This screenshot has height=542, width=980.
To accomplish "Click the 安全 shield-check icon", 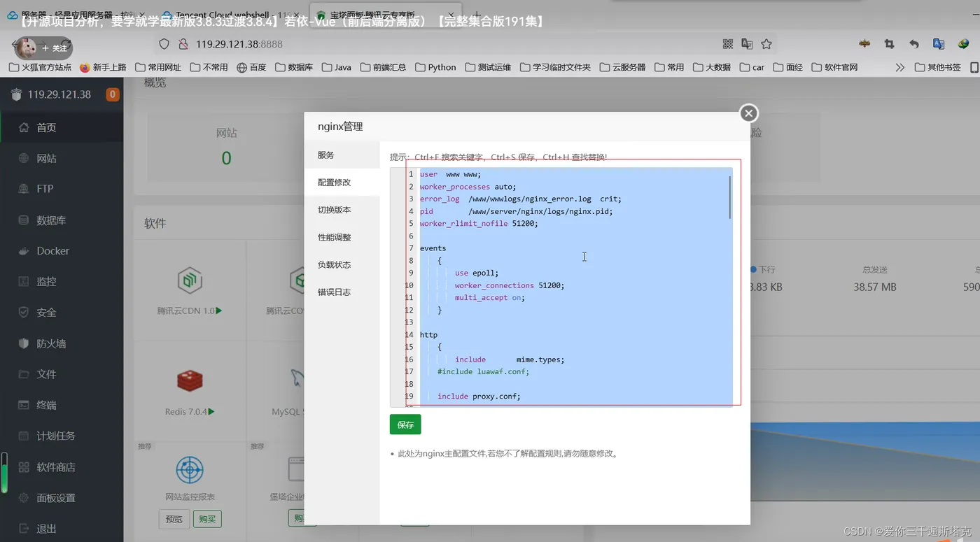I will 24,312.
